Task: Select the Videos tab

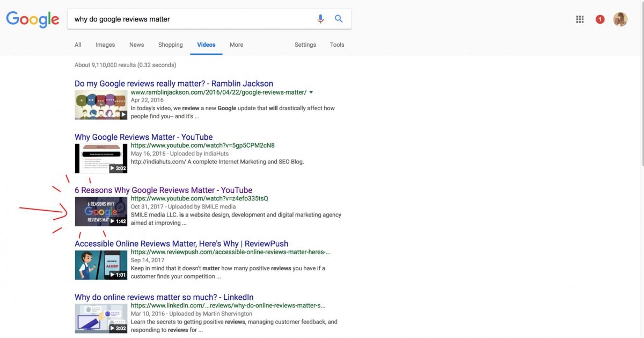Action: (206, 45)
